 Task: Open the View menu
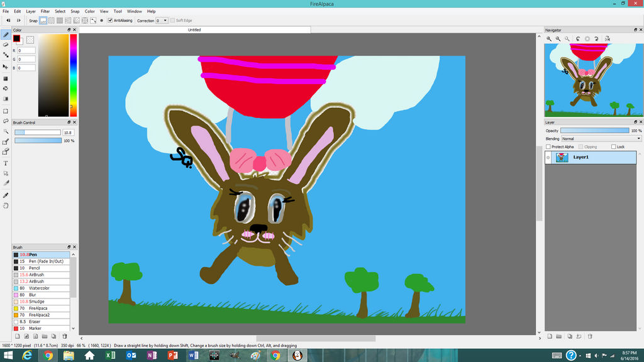104,11
